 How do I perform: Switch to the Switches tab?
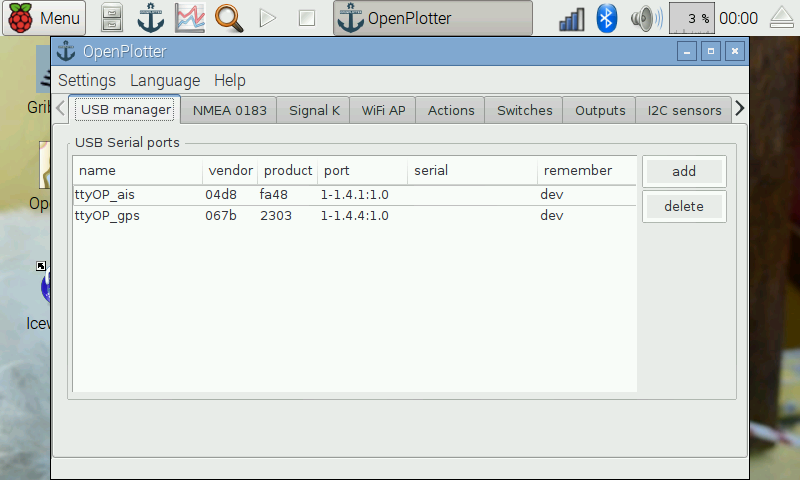click(524, 110)
